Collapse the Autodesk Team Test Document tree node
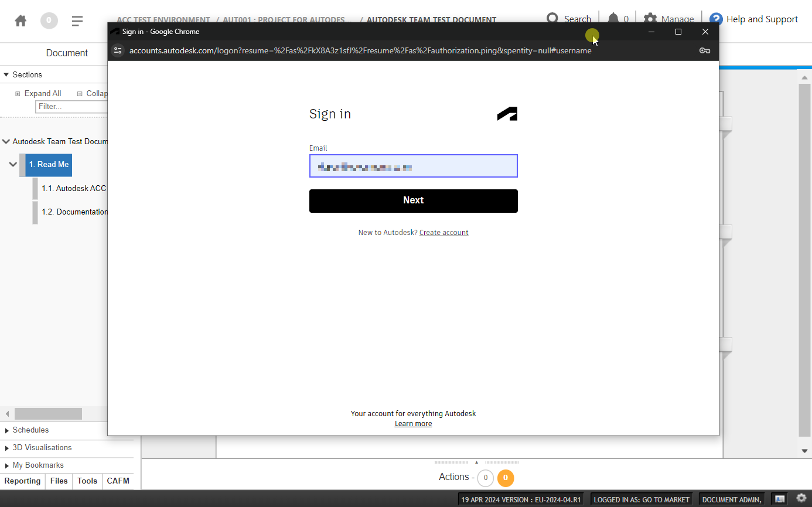This screenshot has width=812, height=507. click(6, 141)
